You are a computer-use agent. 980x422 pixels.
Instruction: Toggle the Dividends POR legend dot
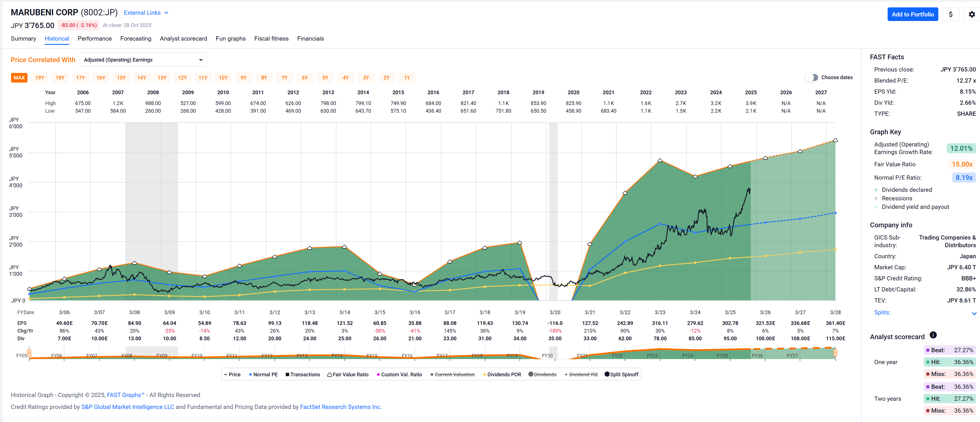click(x=501, y=374)
